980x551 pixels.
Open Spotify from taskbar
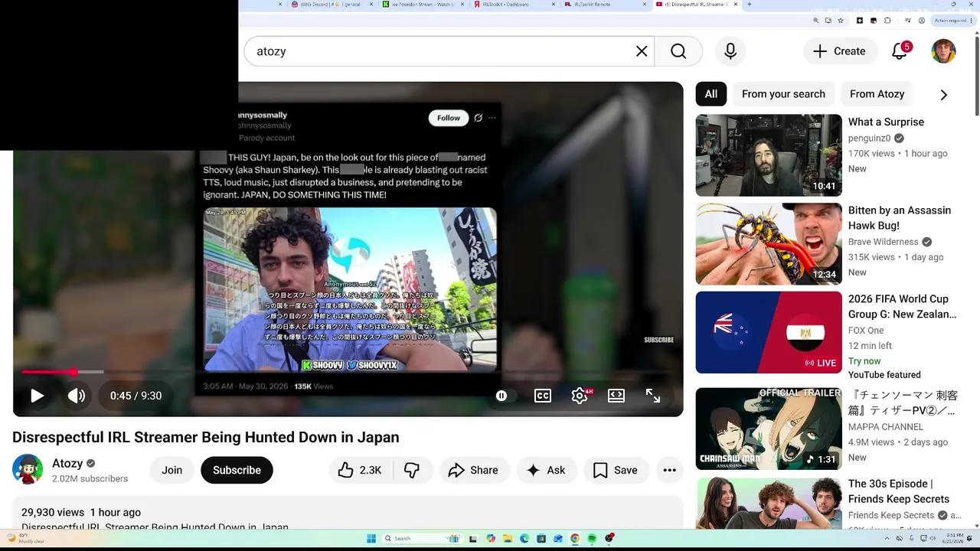[x=592, y=538]
